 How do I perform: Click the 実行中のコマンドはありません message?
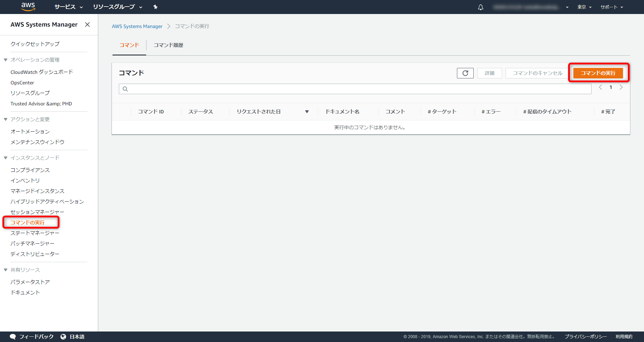pos(370,127)
